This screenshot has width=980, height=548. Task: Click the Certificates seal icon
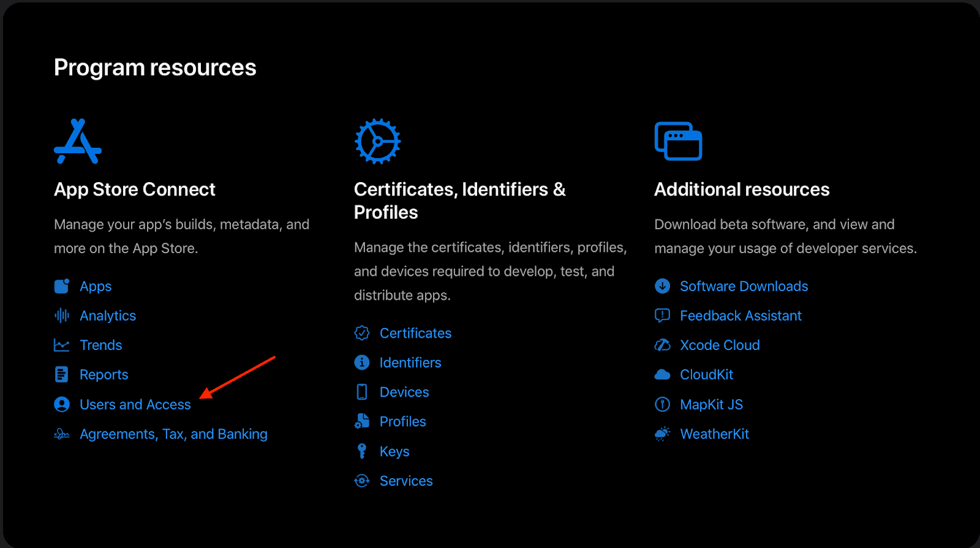(362, 333)
